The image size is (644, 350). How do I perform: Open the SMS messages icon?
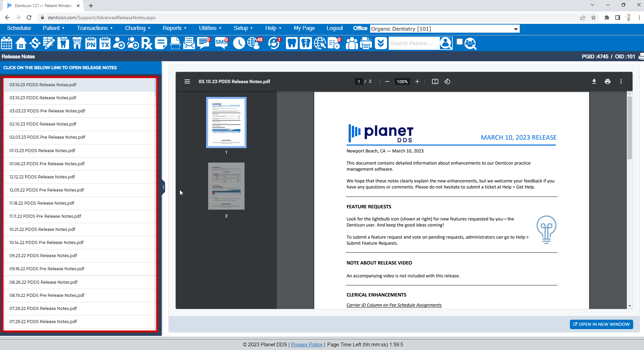click(221, 43)
